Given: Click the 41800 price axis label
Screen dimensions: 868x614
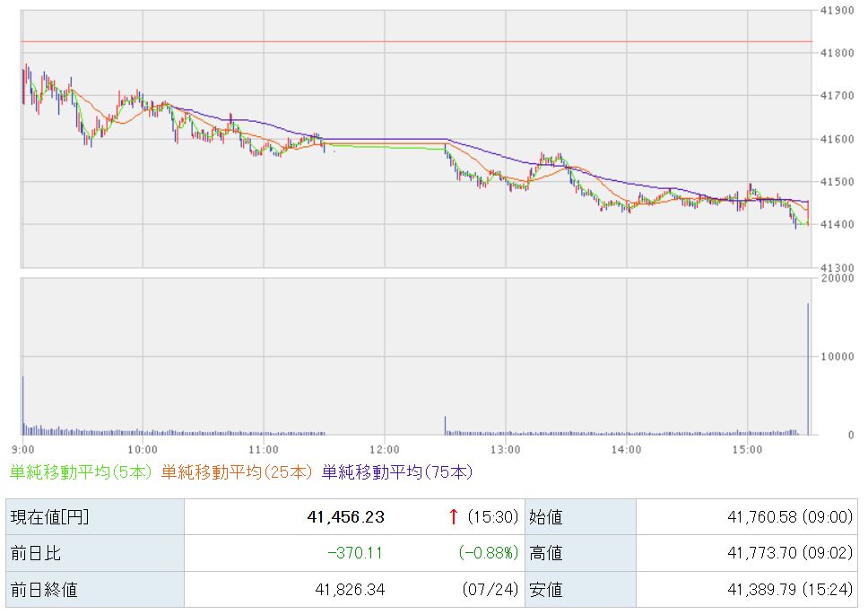Looking at the screenshot, I should pyautogui.click(x=837, y=53).
